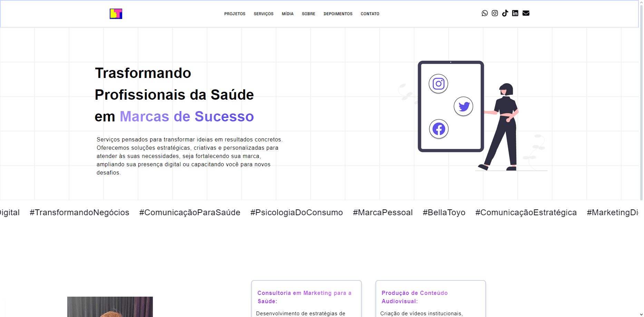Image resolution: width=644 pixels, height=317 pixels.
Task: Click the scrollbar down arrow
Action: [641, 314]
